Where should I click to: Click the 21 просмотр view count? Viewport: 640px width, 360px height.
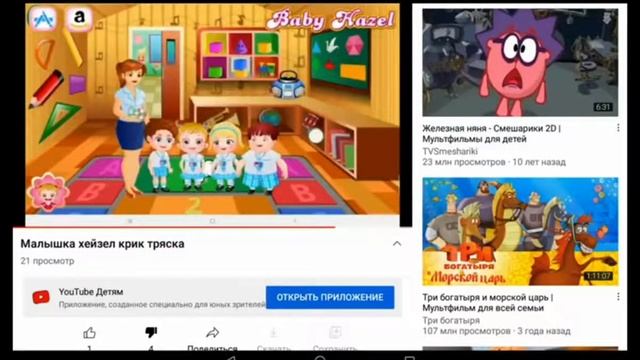point(47,261)
